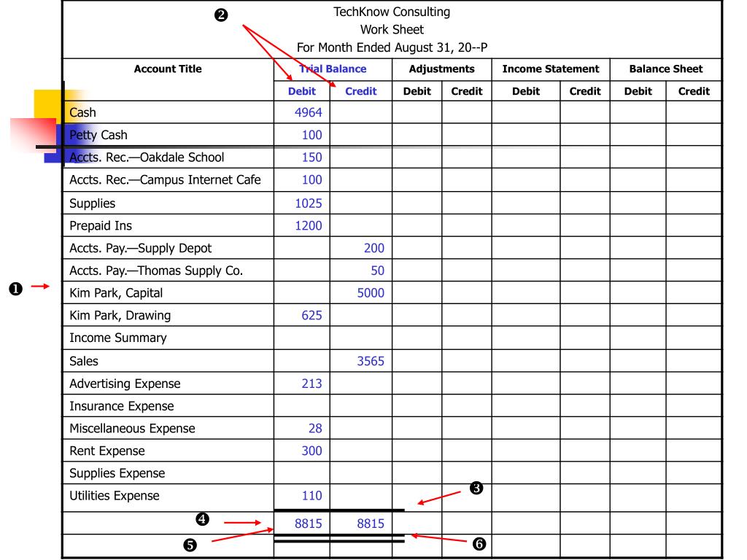
Task: Select the 100 debit for Campus Internet Cafe
Action: pos(312,180)
